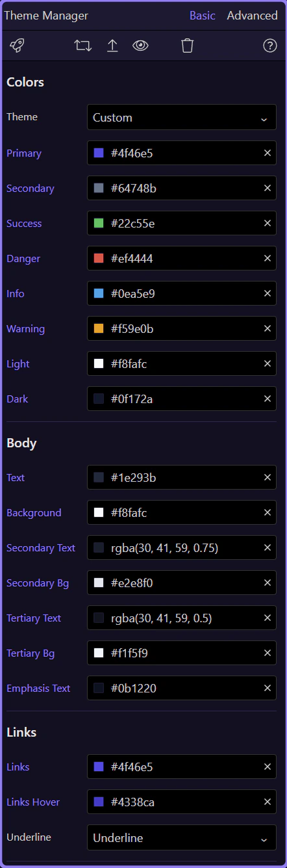
Task: Clear the Tertiary Bg value
Action: (x=267, y=653)
